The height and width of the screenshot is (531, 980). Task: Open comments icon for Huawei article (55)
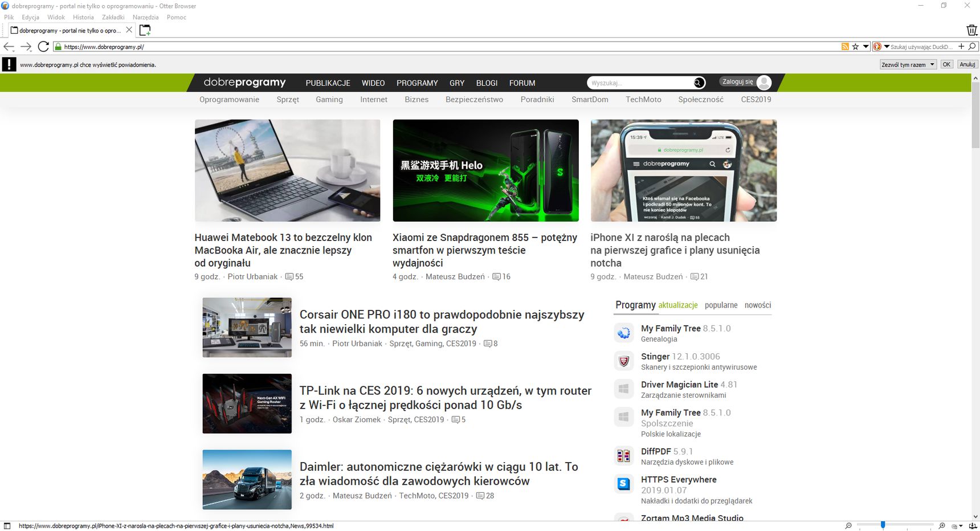[289, 277]
